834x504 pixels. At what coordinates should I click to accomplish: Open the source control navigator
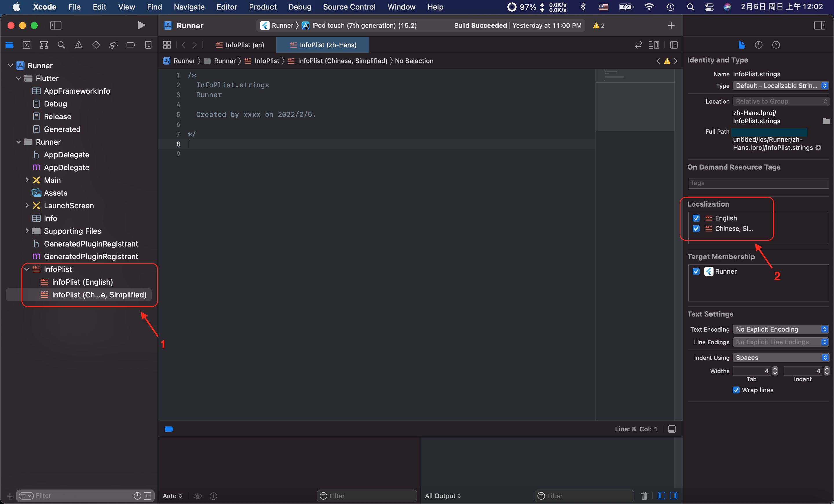[x=26, y=45]
